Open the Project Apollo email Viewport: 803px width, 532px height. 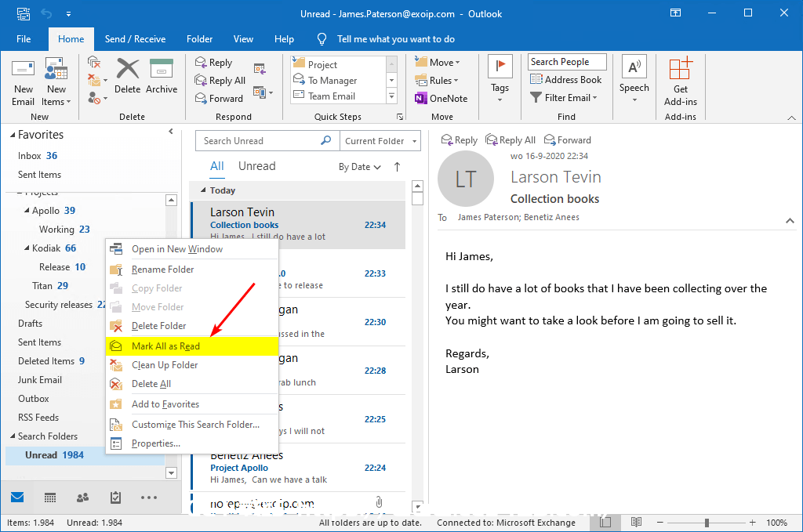[298, 468]
